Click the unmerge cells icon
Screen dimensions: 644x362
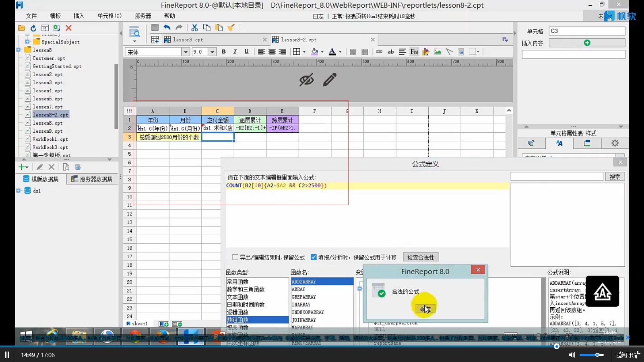tap(365, 51)
